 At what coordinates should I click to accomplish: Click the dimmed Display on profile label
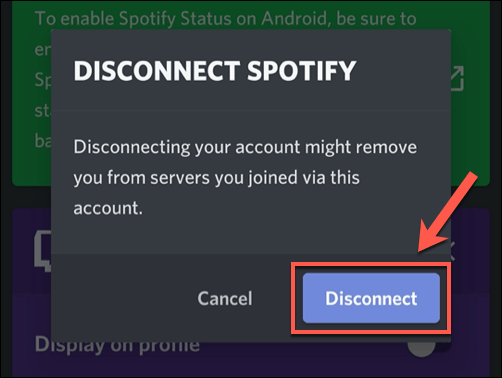[117, 346]
